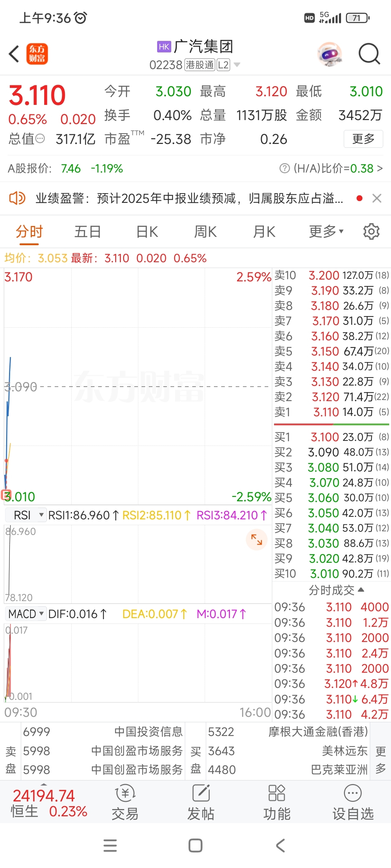Tap the MACD histogram chart panel
Image resolution: width=391 pixels, height=868 pixels.
[x=138, y=663]
